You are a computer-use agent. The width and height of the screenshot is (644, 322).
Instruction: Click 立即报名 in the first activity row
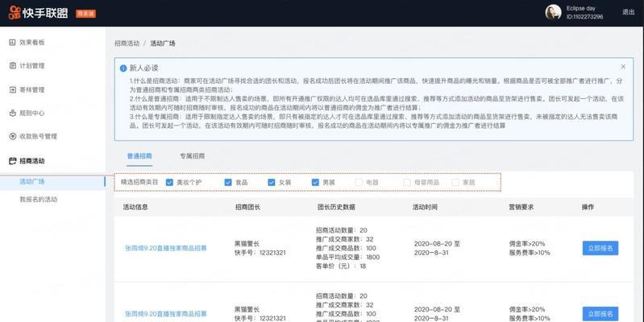[x=600, y=248]
